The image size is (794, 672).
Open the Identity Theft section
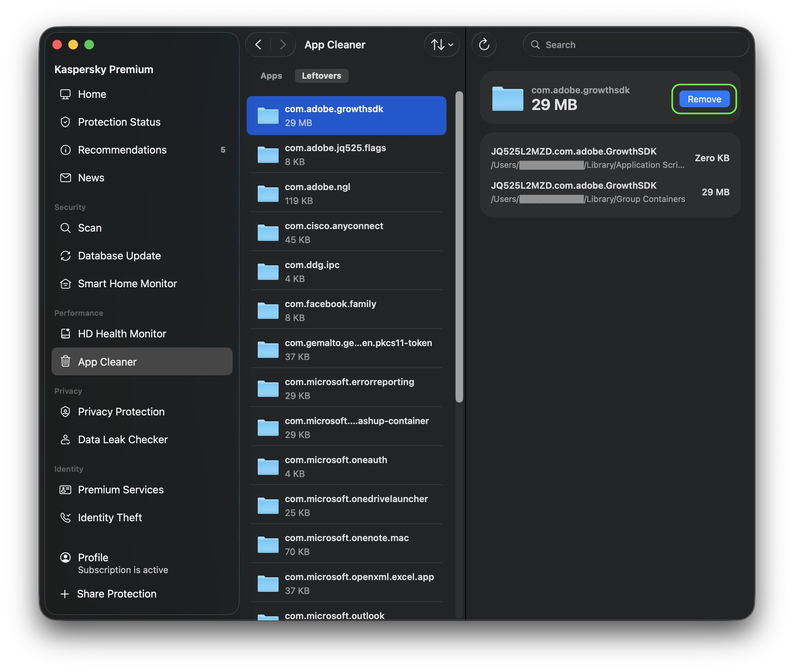(x=142, y=517)
